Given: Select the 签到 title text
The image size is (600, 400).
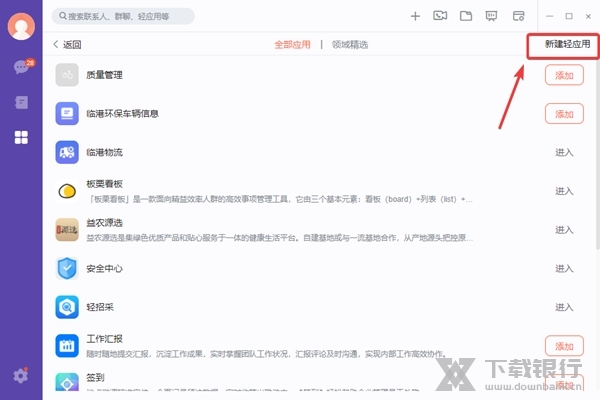Looking at the screenshot, I should pyautogui.click(x=95, y=377).
